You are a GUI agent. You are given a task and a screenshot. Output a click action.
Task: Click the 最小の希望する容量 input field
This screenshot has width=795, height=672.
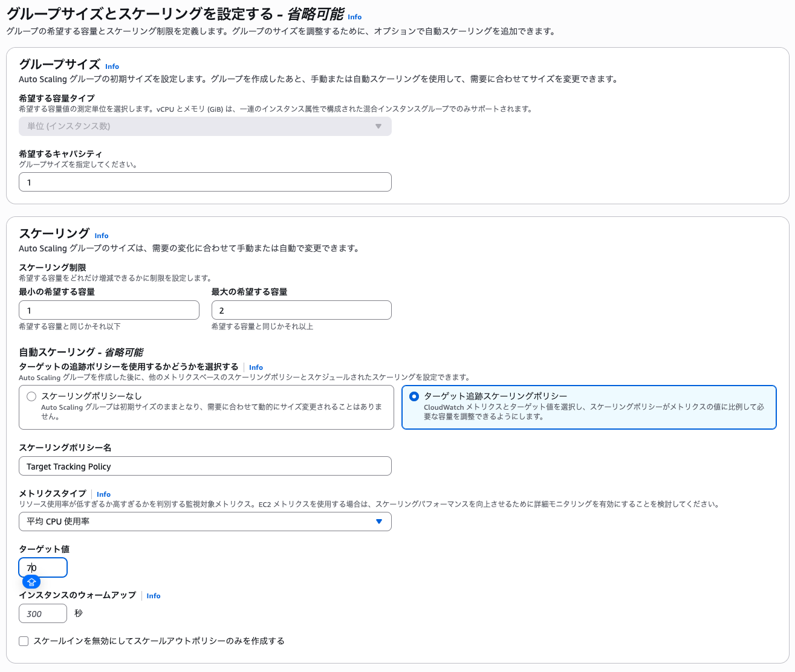(x=109, y=310)
